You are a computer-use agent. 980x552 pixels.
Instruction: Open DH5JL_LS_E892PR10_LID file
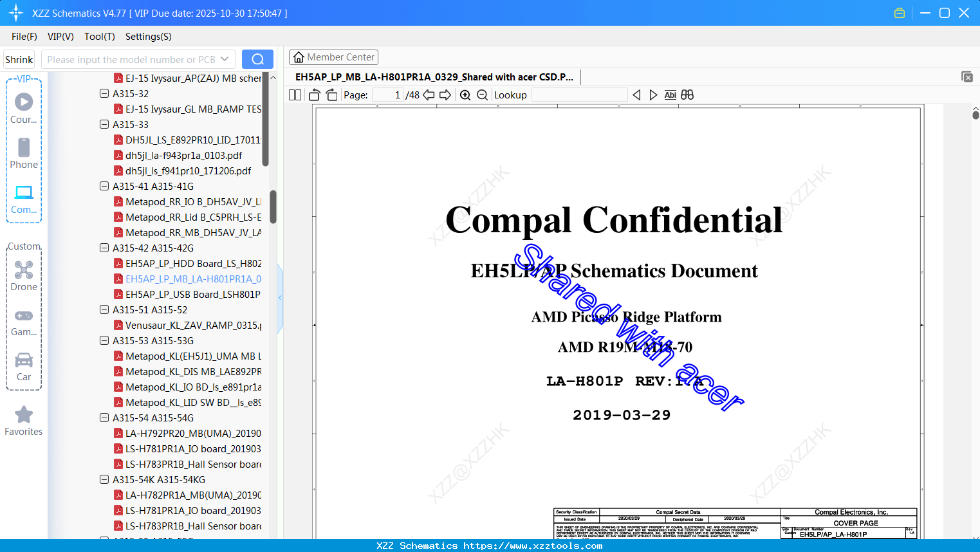(188, 140)
